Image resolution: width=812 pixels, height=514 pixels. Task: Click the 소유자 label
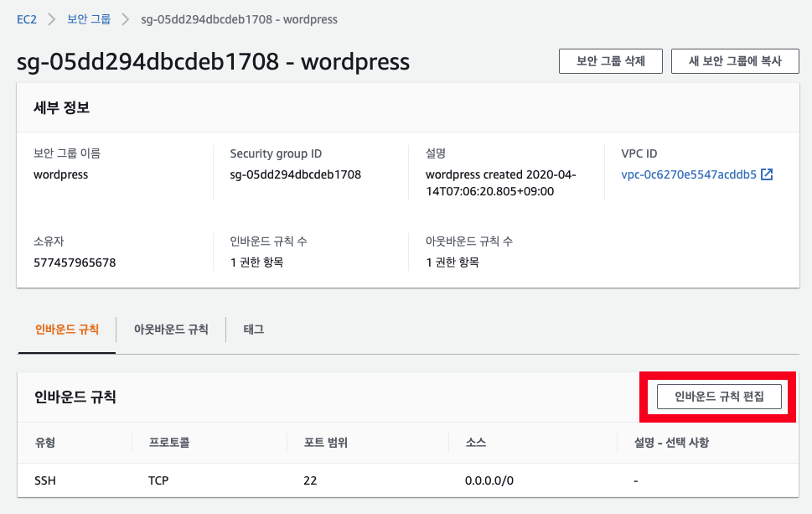coord(49,241)
